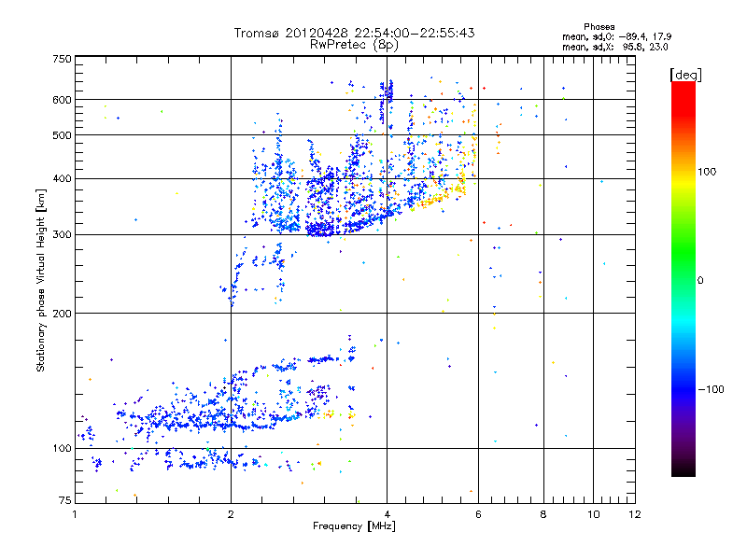Image resolution: width=747 pixels, height=560 pixels.
Task: Click the '[deg]' colorbar unit label
Action: [x=685, y=75]
